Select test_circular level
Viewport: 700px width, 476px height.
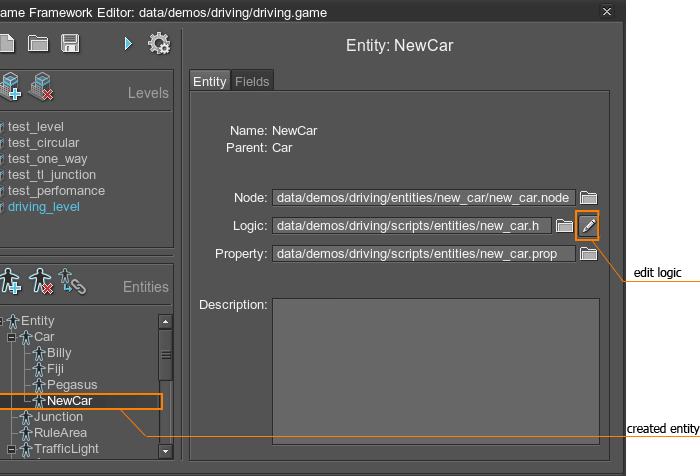pos(43,143)
